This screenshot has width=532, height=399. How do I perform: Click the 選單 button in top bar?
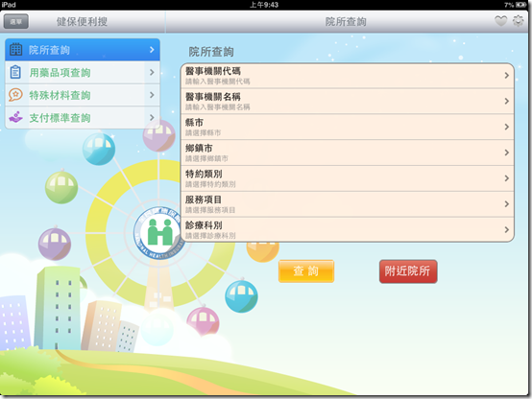point(16,22)
